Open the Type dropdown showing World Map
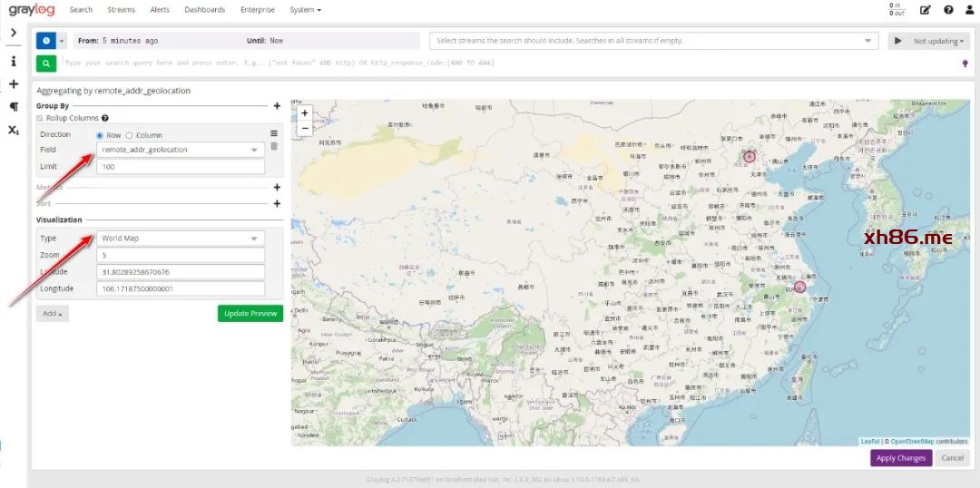This screenshot has width=980, height=488. point(180,239)
